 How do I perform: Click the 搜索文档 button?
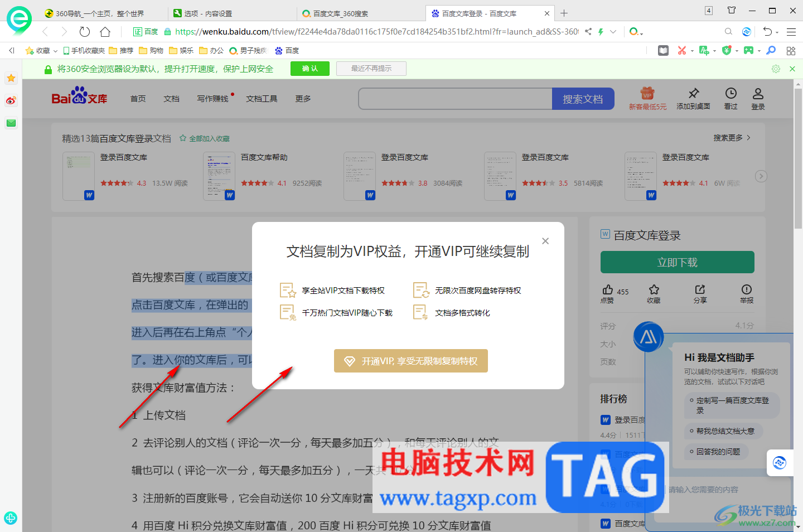(x=583, y=99)
